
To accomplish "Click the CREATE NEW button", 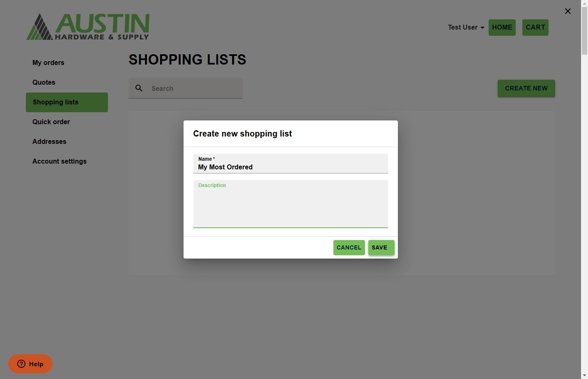I will [526, 88].
